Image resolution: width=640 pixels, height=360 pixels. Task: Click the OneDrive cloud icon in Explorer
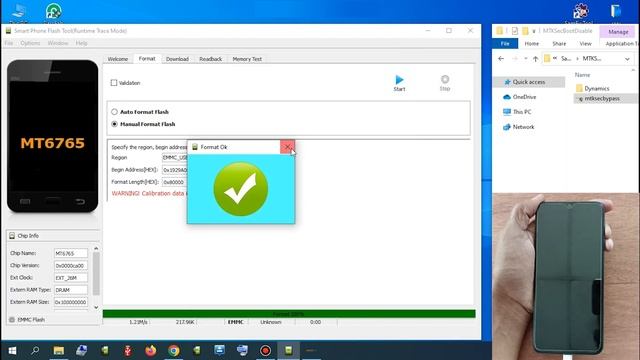[507, 97]
